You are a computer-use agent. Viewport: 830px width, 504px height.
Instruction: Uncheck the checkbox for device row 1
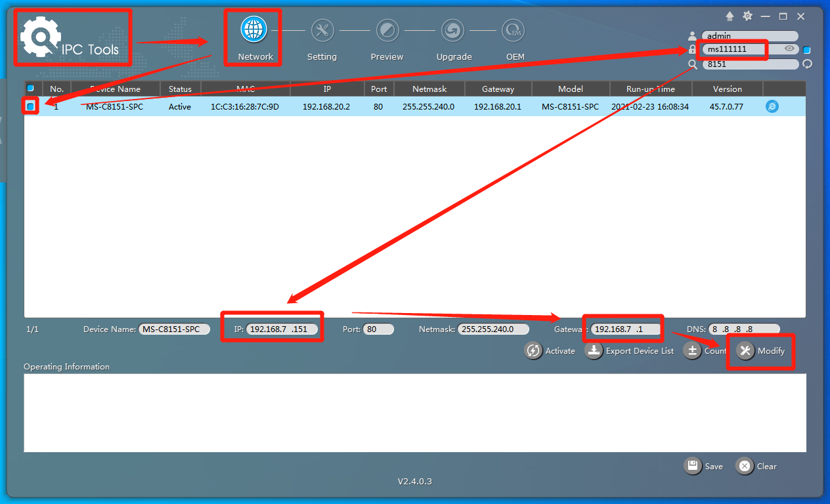30,106
